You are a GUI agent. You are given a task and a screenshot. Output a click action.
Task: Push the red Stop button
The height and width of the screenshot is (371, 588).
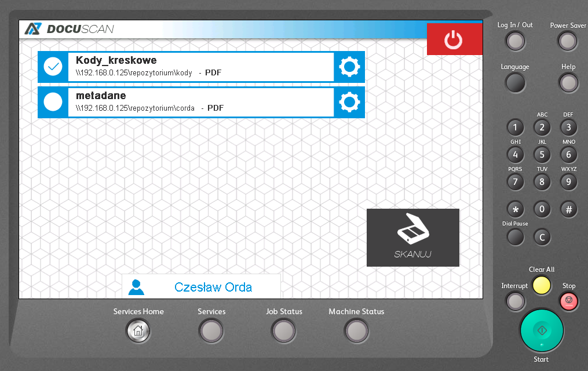[x=568, y=301]
